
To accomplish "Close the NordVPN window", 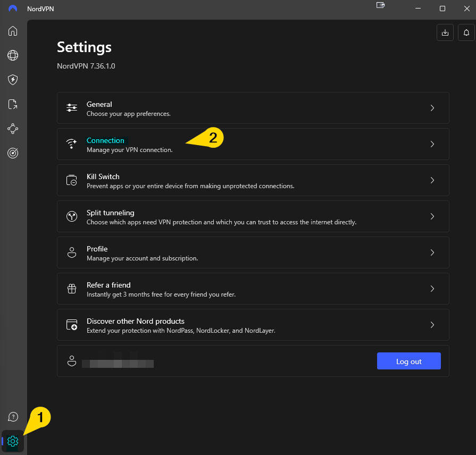I will (467, 9).
